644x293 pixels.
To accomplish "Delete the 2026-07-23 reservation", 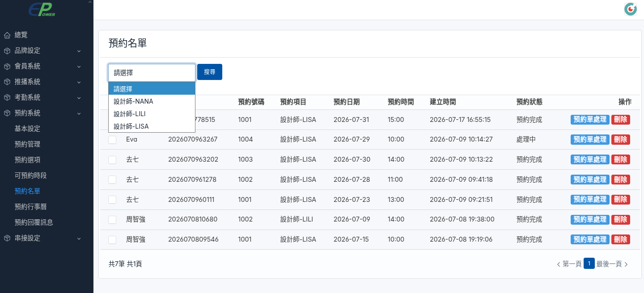I will pyautogui.click(x=621, y=200).
